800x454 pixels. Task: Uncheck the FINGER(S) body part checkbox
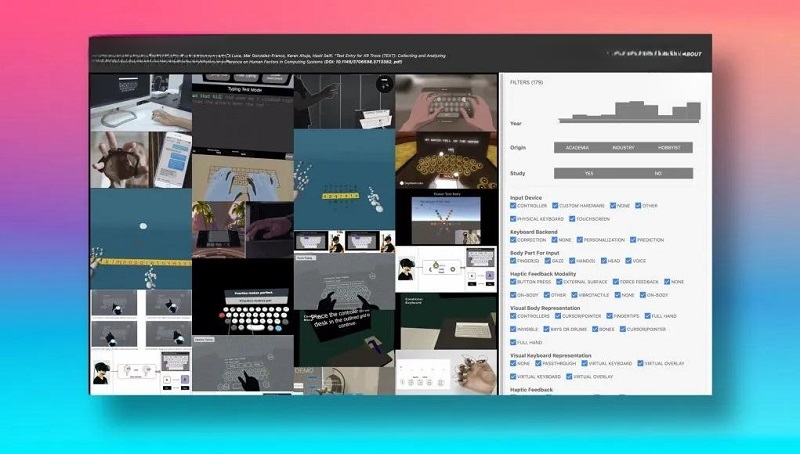[x=513, y=261]
